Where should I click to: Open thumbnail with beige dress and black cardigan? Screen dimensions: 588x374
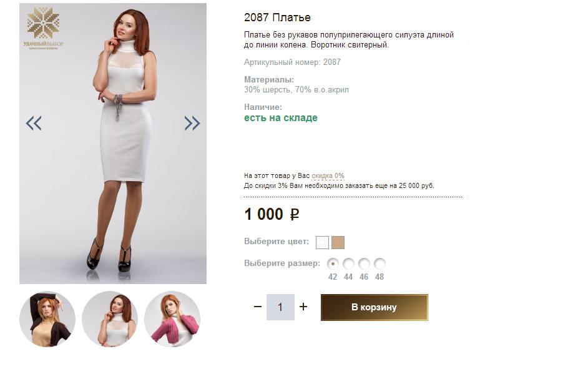(x=47, y=318)
